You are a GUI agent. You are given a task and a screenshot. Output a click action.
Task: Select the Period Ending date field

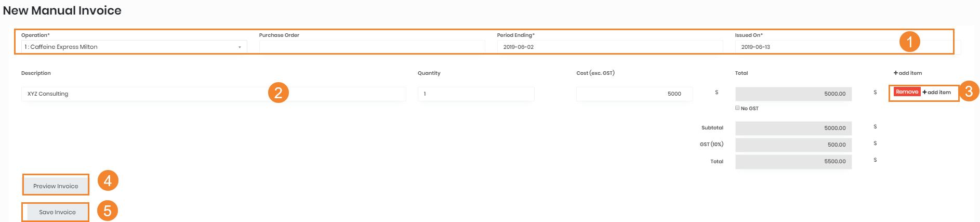(x=609, y=47)
